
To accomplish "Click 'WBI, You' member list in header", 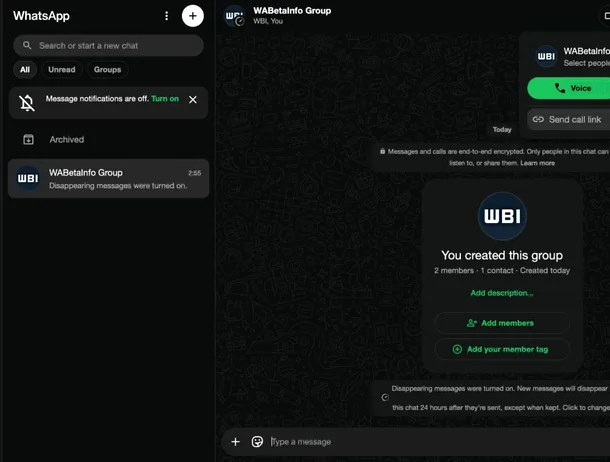I will (x=268, y=21).
